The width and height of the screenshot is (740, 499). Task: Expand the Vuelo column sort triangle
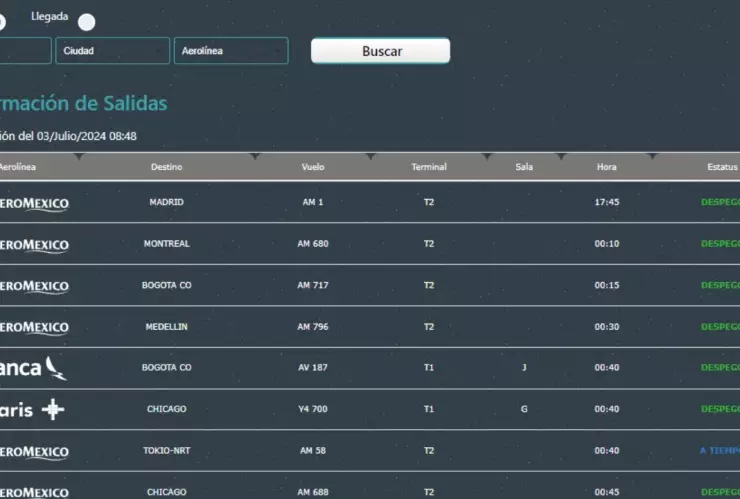(371, 156)
